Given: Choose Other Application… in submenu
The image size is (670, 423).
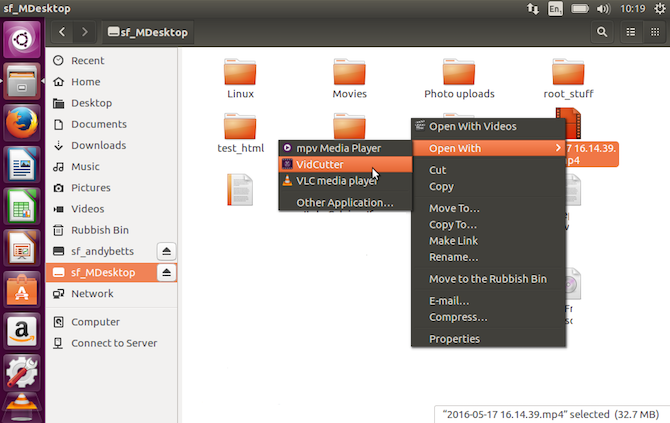Looking at the screenshot, I should point(345,203).
